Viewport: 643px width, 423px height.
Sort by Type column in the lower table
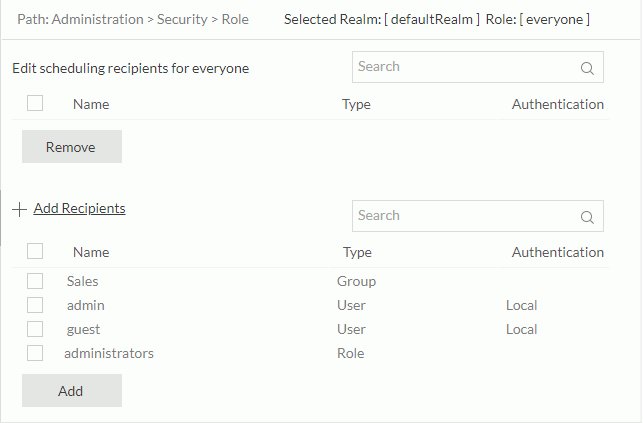(x=357, y=252)
